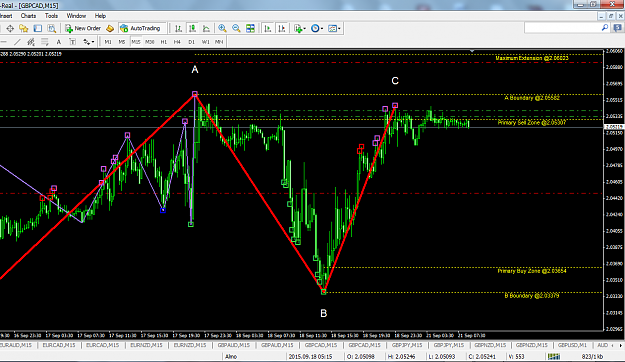Toggle chart auto scroll
625x362 pixels.
tap(267, 28)
